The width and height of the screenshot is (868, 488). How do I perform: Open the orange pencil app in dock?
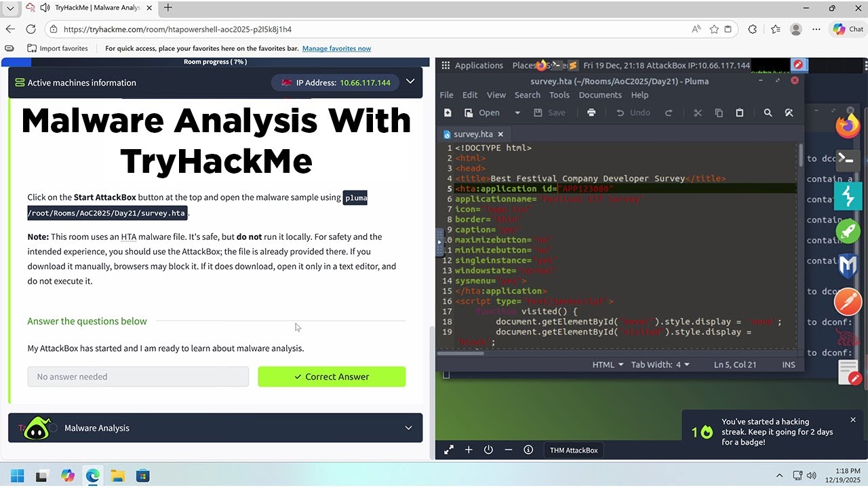tap(848, 302)
